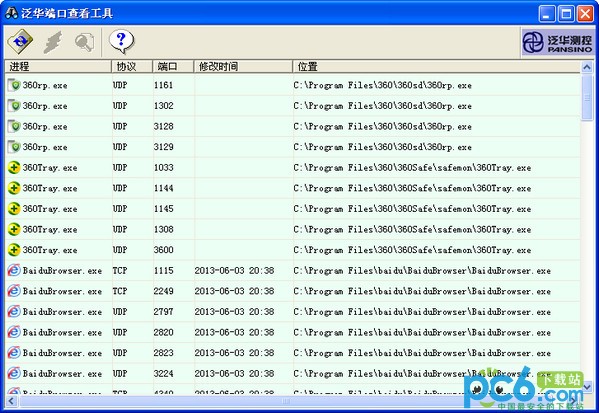599x413 pixels.
Task: Select the 360Tray.exe row with port 3600
Action: 293,250
